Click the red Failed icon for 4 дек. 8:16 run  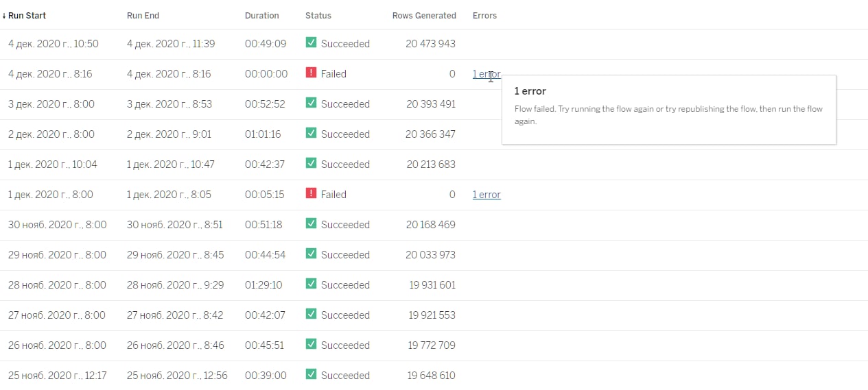pos(311,73)
